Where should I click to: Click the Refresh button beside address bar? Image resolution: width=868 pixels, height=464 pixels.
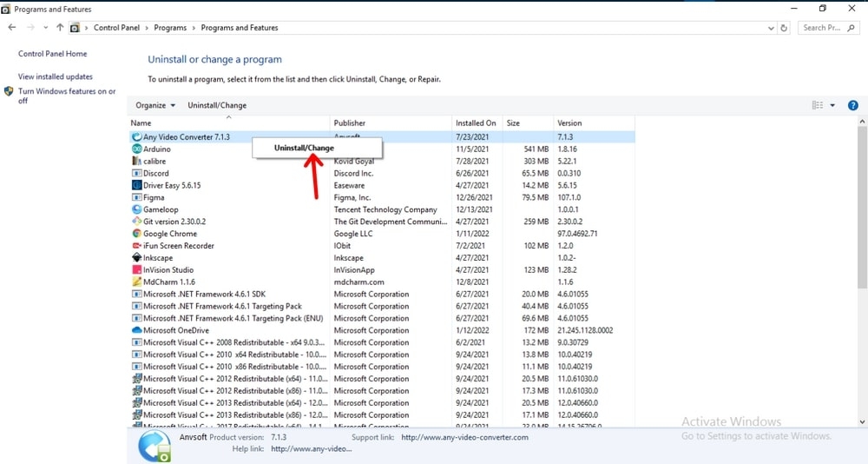click(x=784, y=28)
